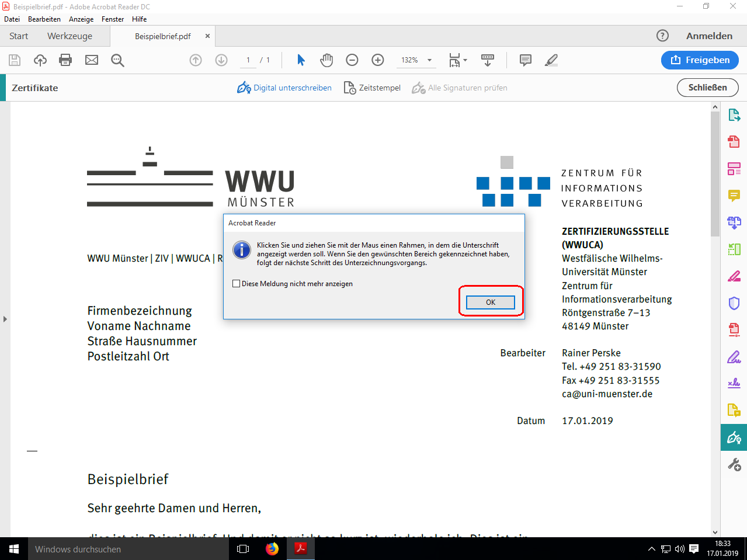Click the highlighter pen sign tool

coord(551,60)
